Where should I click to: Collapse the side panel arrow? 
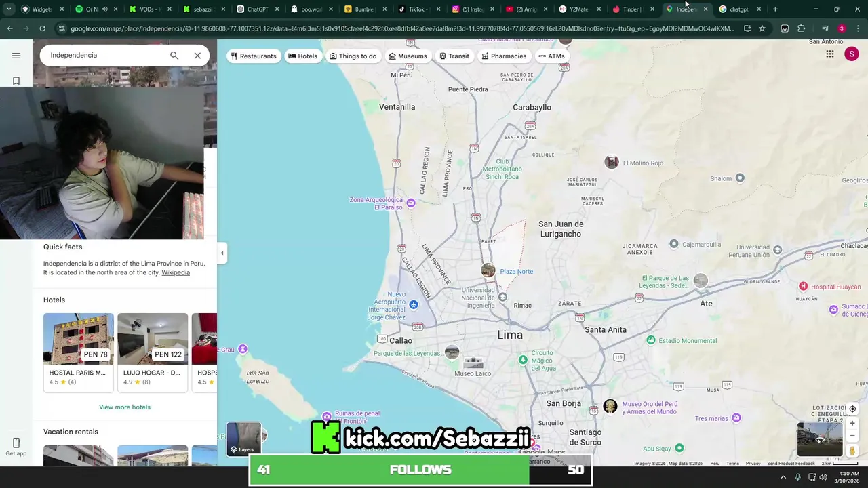point(222,253)
